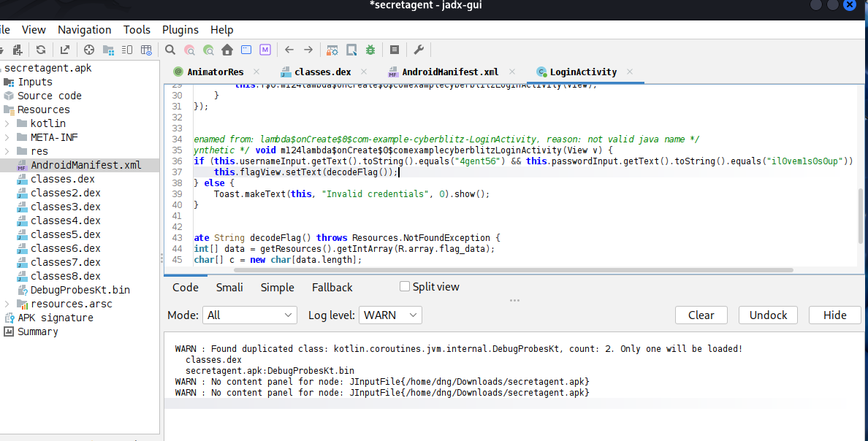This screenshot has width=868, height=441.
Task: Close the AndroidManifest.xml tab
Action: 512,72
